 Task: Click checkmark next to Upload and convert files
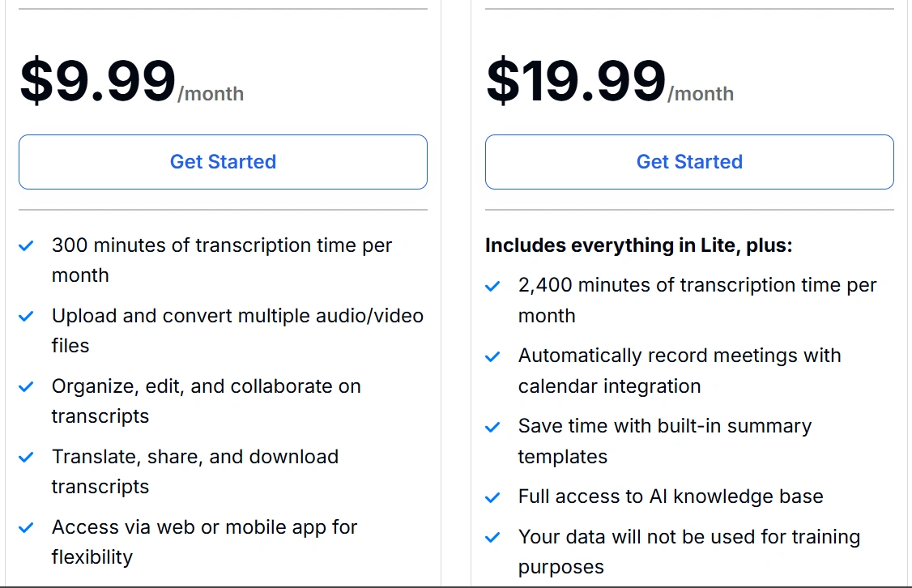point(27,316)
